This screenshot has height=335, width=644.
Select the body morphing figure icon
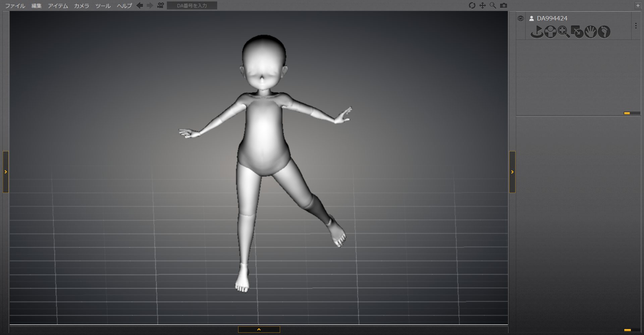tap(550, 32)
